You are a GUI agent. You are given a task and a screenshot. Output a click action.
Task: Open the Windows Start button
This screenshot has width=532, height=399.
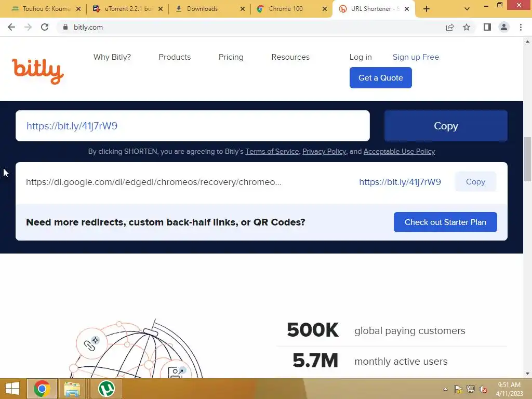[x=12, y=389]
